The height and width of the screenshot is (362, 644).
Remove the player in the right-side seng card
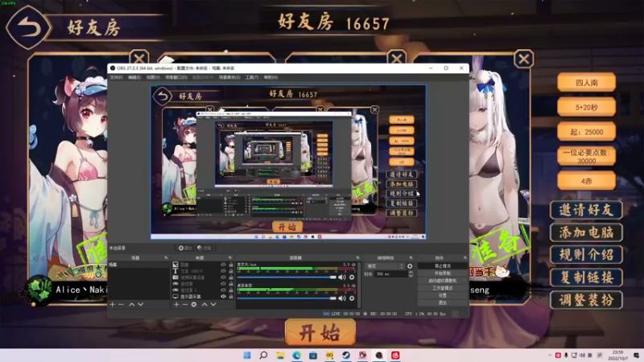point(524,59)
